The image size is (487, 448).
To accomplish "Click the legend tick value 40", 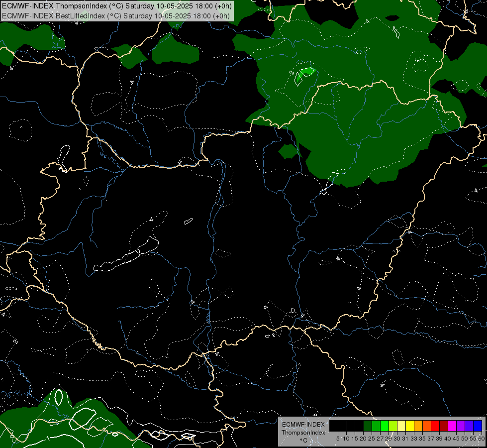I will point(448,439).
